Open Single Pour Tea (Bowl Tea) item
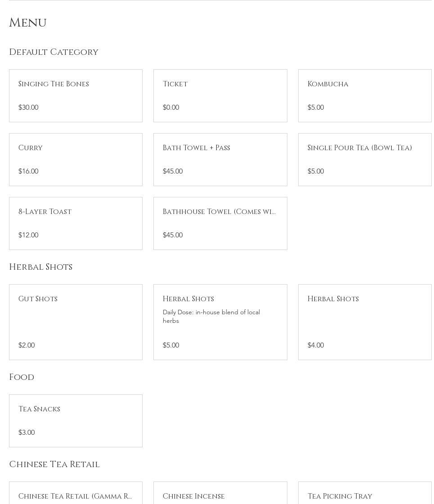 tap(364, 159)
